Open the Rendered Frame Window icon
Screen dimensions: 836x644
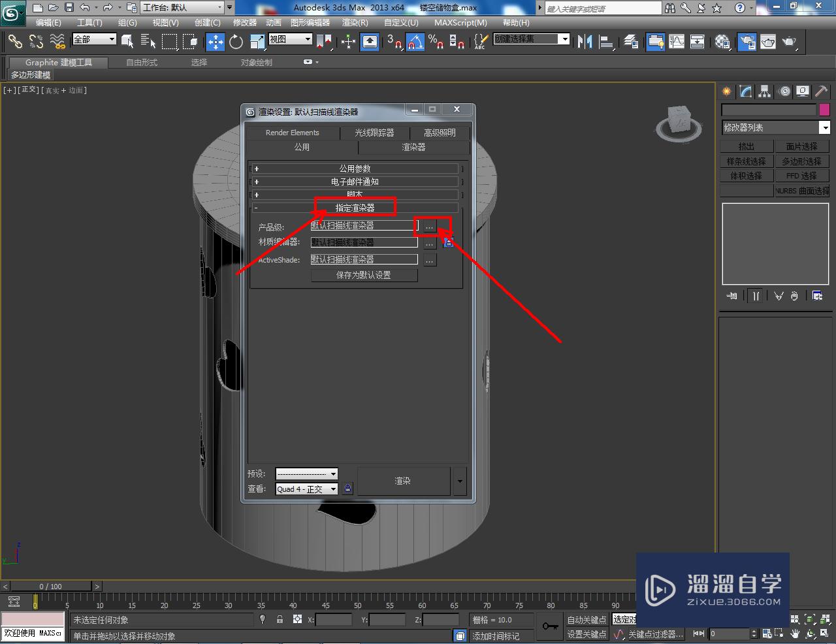pos(768,42)
